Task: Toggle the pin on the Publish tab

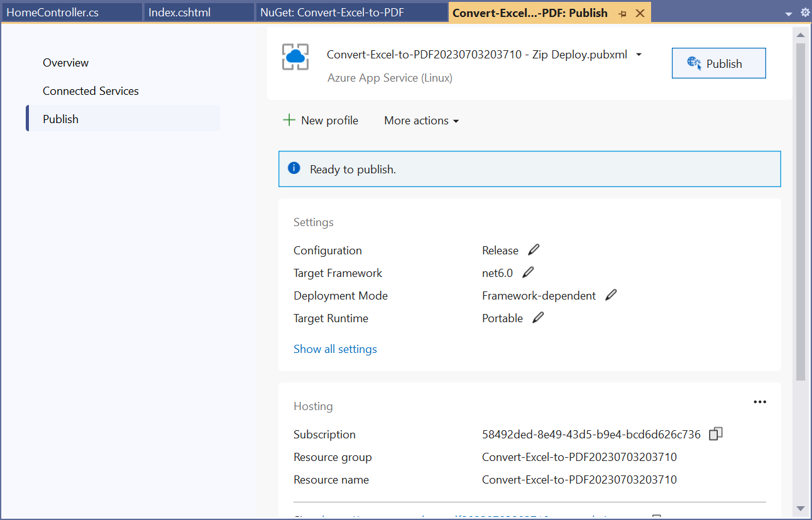Action: 622,13
